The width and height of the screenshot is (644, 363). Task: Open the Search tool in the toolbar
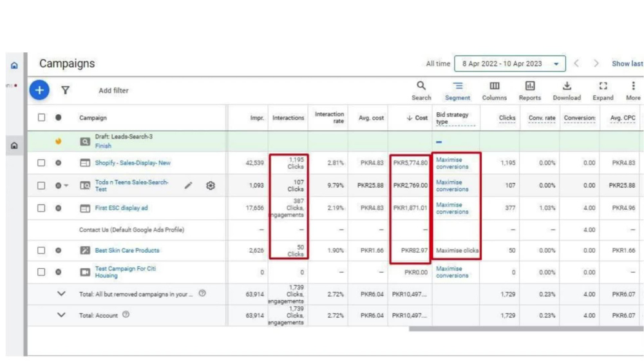[x=421, y=91]
